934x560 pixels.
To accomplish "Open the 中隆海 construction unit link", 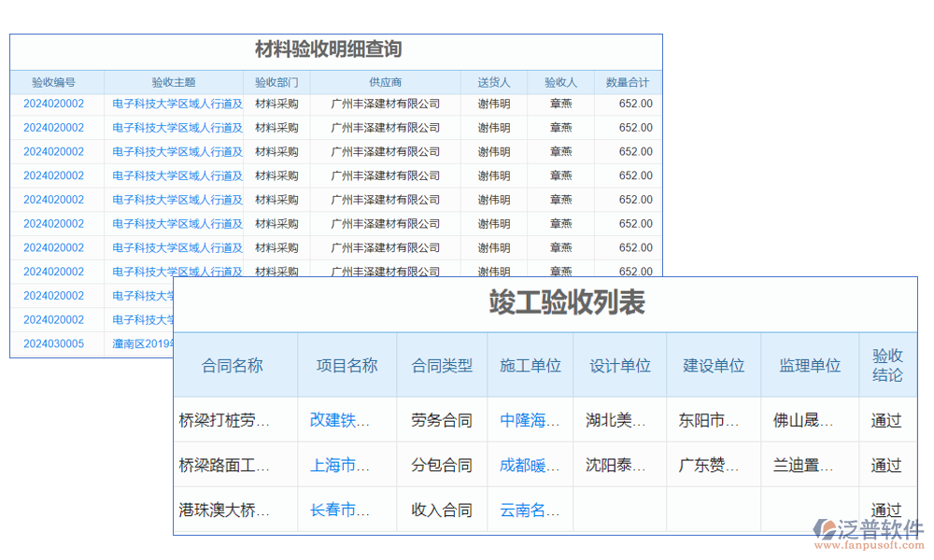I will coord(529,419).
